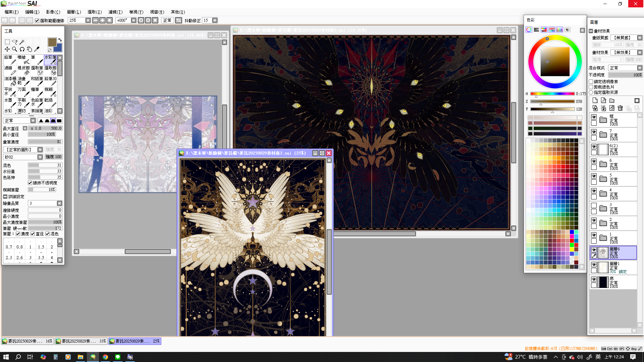Open the 編輯(E) edit menu
The image size is (644, 362).
pyautogui.click(x=32, y=12)
